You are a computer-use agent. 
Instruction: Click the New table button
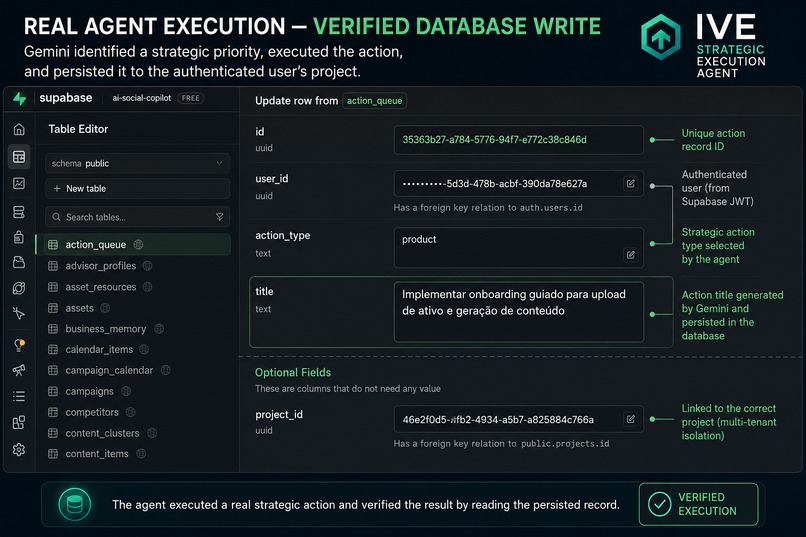point(137,189)
